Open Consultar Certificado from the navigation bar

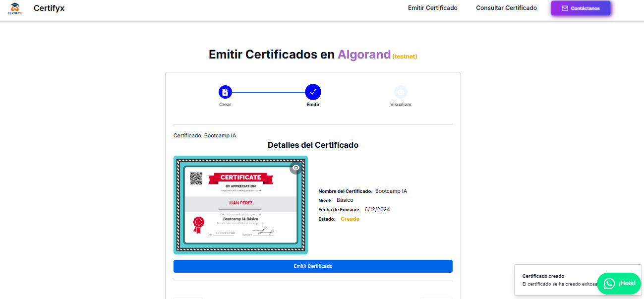506,8
